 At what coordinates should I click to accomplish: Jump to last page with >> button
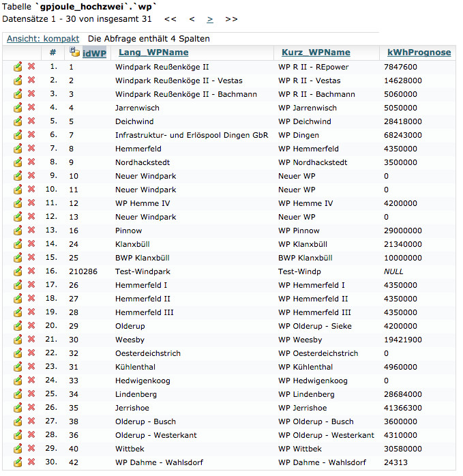pos(231,19)
